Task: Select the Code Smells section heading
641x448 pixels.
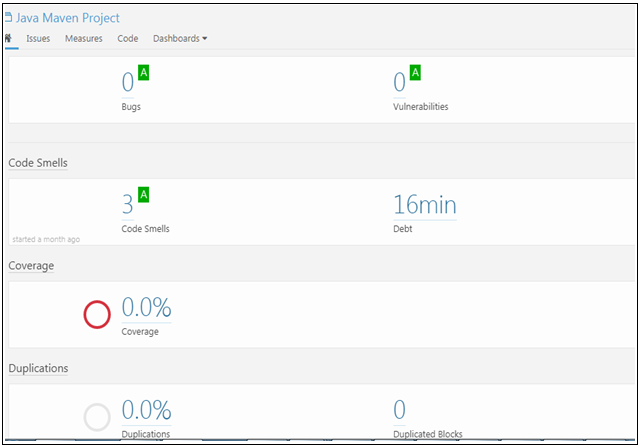Action: point(38,162)
